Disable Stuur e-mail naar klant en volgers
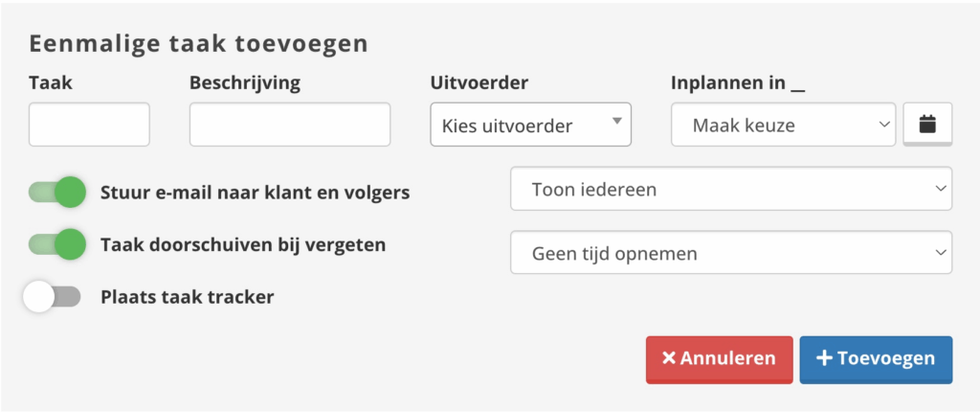The height and width of the screenshot is (412, 980). [57, 193]
